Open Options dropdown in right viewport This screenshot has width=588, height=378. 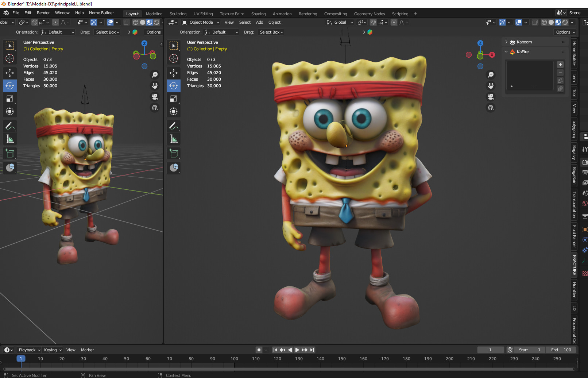click(566, 32)
